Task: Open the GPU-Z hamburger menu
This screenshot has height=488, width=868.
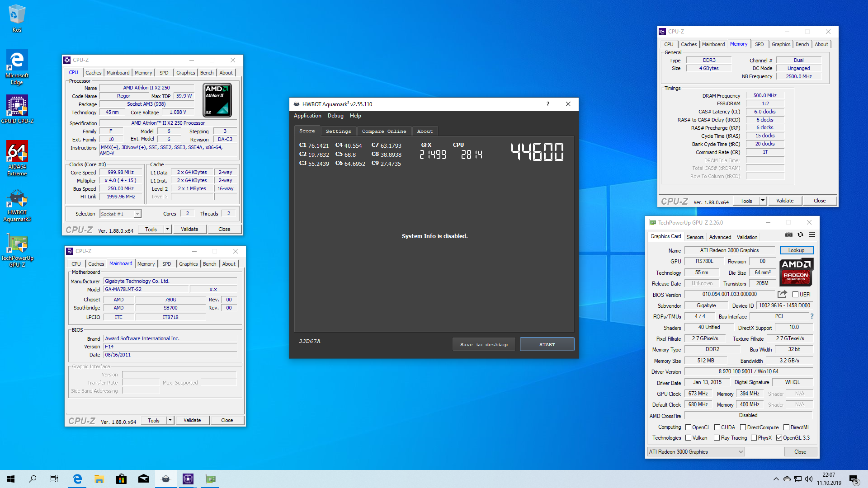Action: [812, 235]
